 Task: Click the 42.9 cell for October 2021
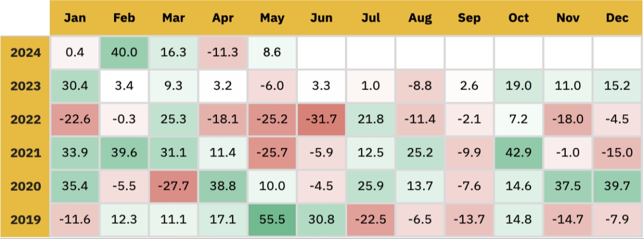coord(519,152)
